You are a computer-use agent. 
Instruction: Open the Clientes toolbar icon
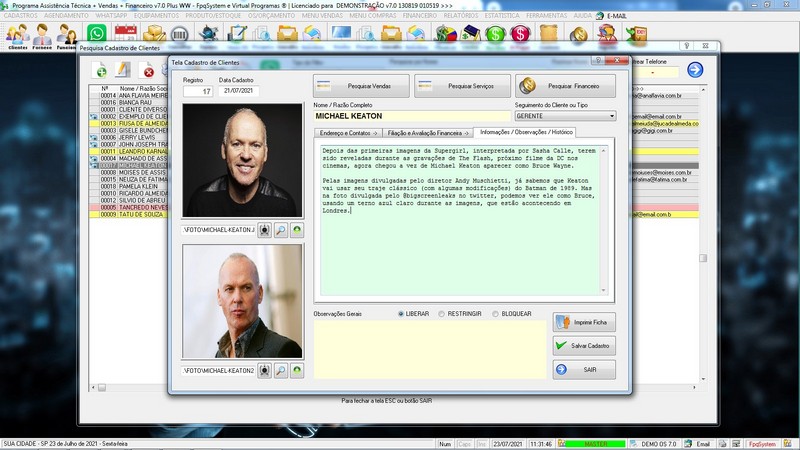[17, 36]
